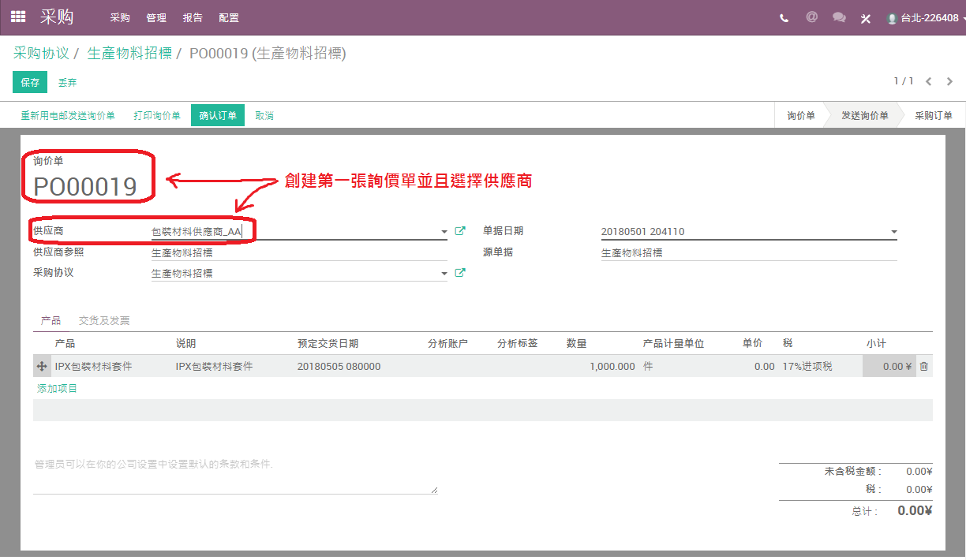
Task: Open the conversations chat bubble icon
Action: point(839,17)
